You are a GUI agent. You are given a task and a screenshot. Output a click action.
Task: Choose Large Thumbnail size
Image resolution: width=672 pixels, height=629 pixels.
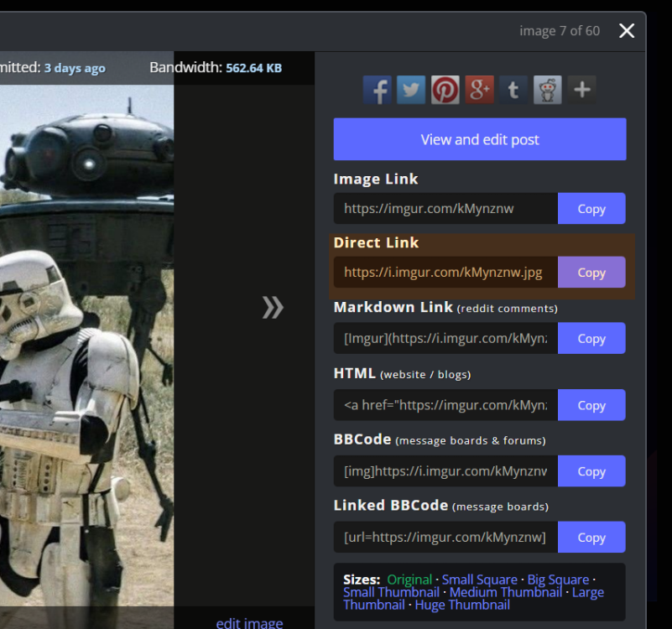pyautogui.click(x=588, y=593)
